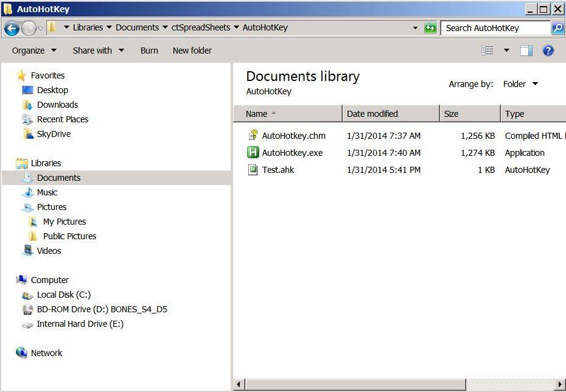Click the green refresh icon in address bar
This screenshot has height=392, width=566.
430,28
